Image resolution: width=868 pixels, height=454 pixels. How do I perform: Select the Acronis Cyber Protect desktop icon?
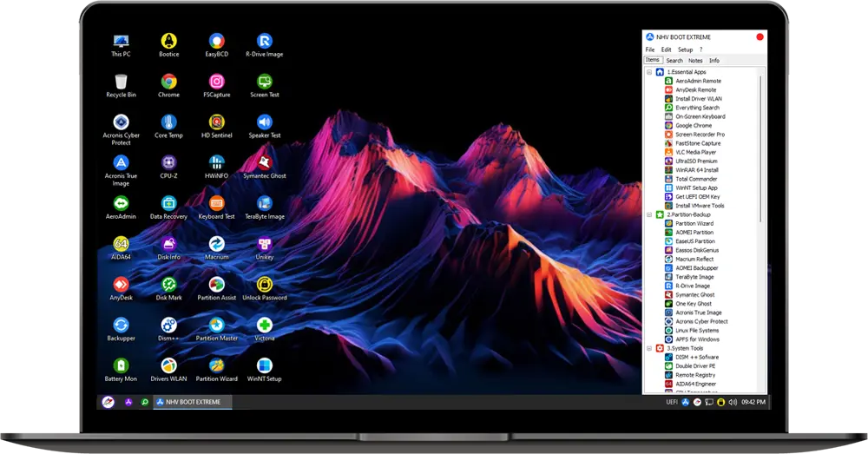pyautogui.click(x=121, y=129)
